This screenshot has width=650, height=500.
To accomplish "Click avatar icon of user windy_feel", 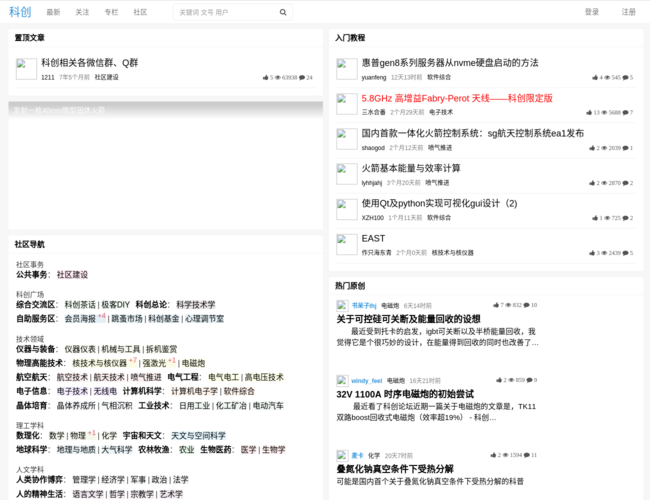I will click(x=342, y=380).
